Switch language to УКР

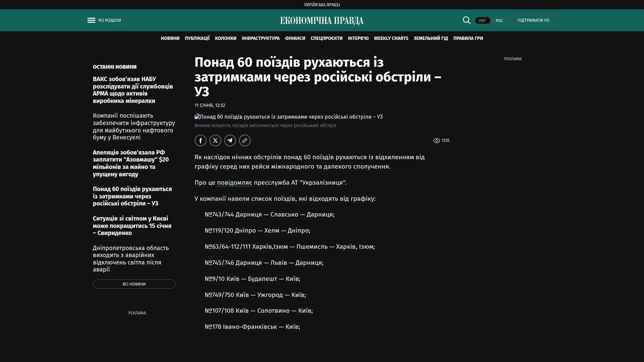tap(482, 21)
